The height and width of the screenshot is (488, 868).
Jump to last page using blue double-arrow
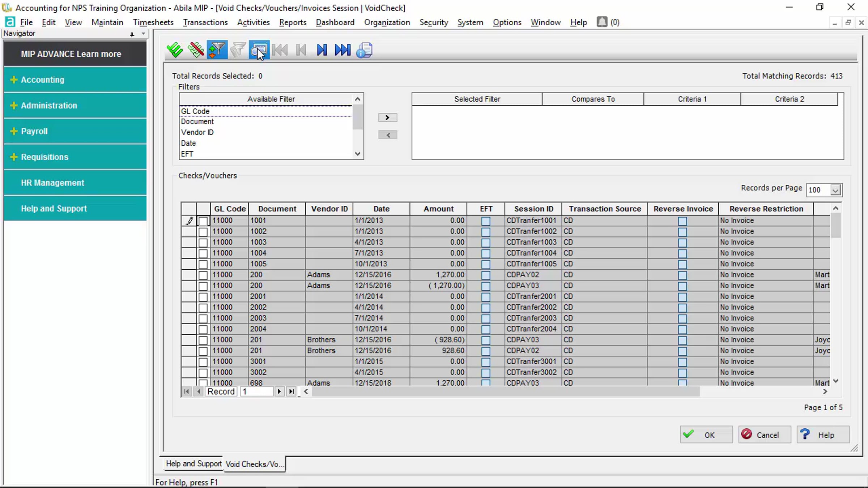coord(342,50)
